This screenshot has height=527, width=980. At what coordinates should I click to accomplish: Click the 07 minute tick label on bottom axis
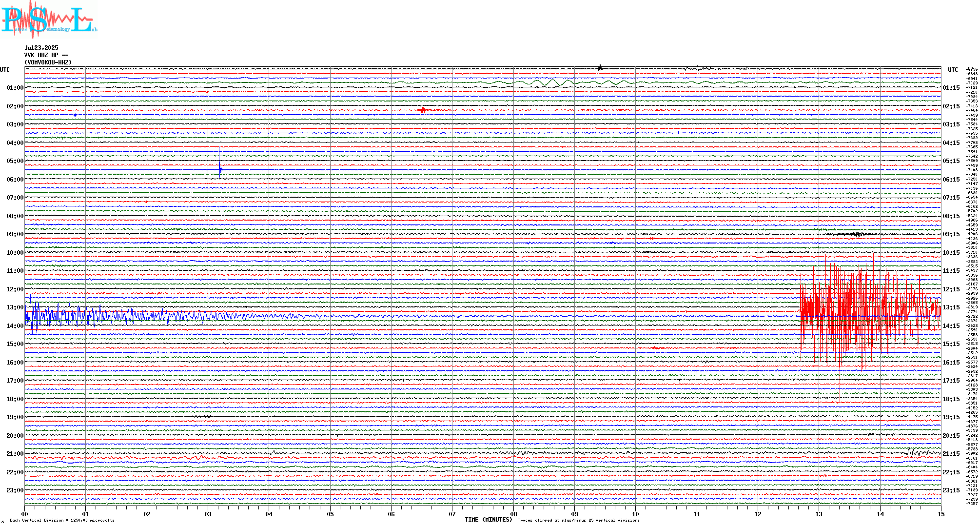tap(452, 514)
